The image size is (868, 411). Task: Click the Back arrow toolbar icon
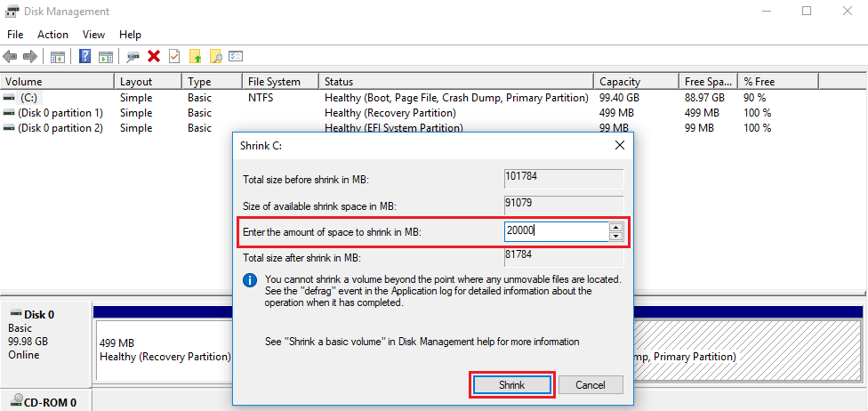pos(10,57)
